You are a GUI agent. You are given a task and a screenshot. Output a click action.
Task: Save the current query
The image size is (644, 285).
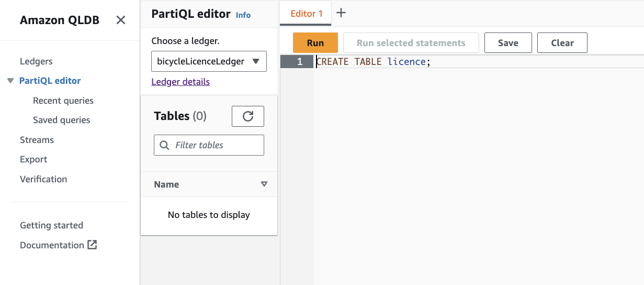(508, 43)
